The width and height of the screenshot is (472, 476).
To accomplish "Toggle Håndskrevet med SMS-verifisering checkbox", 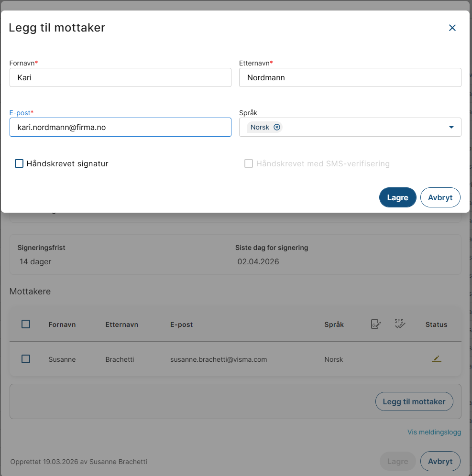I will [249, 163].
